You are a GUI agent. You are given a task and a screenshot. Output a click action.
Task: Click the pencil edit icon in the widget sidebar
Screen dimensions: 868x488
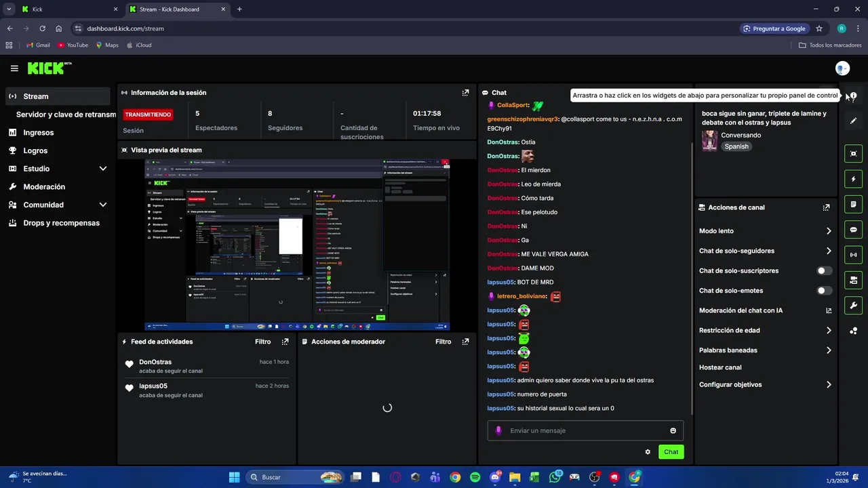(854, 121)
